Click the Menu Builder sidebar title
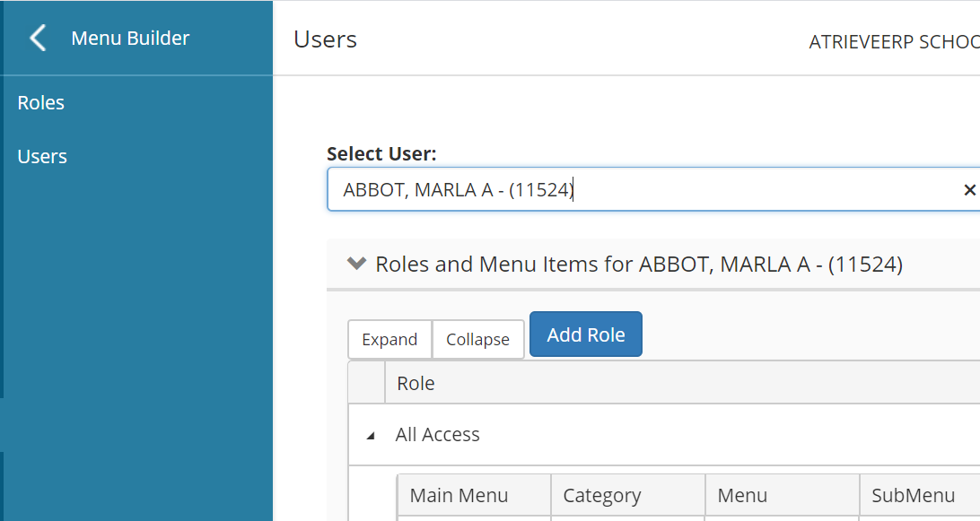The width and height of the screenshot is (980, 521). tap(130, 39)
